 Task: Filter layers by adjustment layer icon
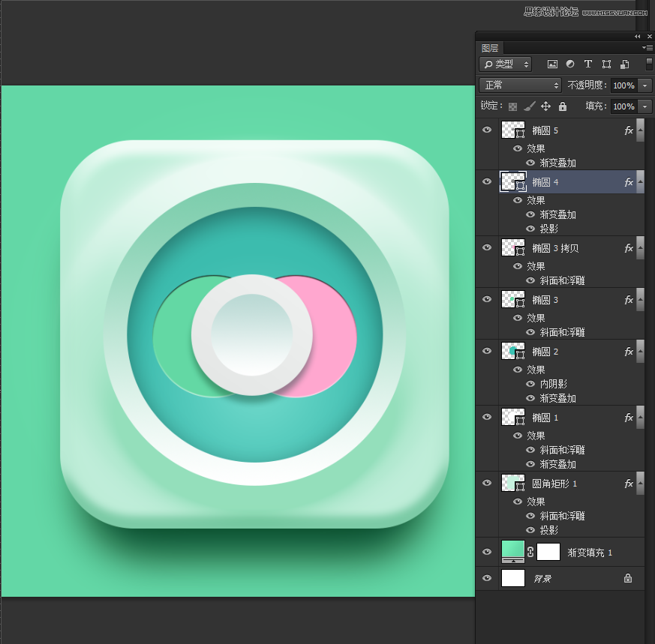click(570, 64)
